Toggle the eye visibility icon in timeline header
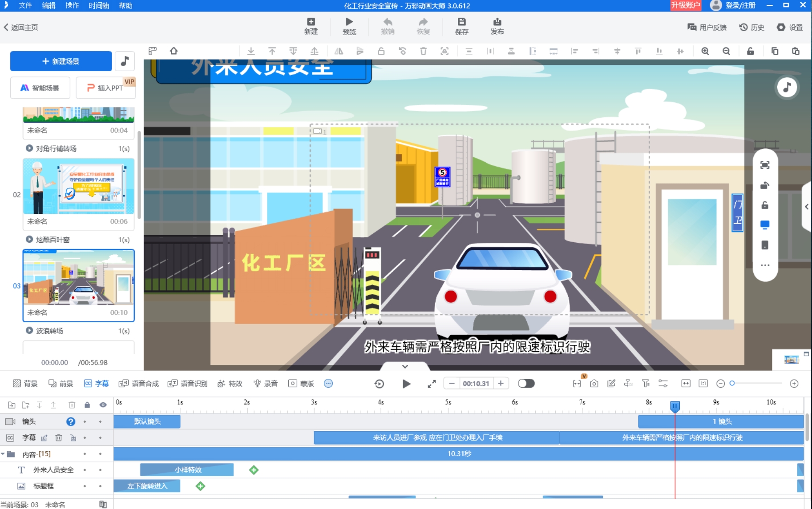Image resolution: width=812 pixels, height=509 pixels. pyautogui.click(x=103, y=405)
